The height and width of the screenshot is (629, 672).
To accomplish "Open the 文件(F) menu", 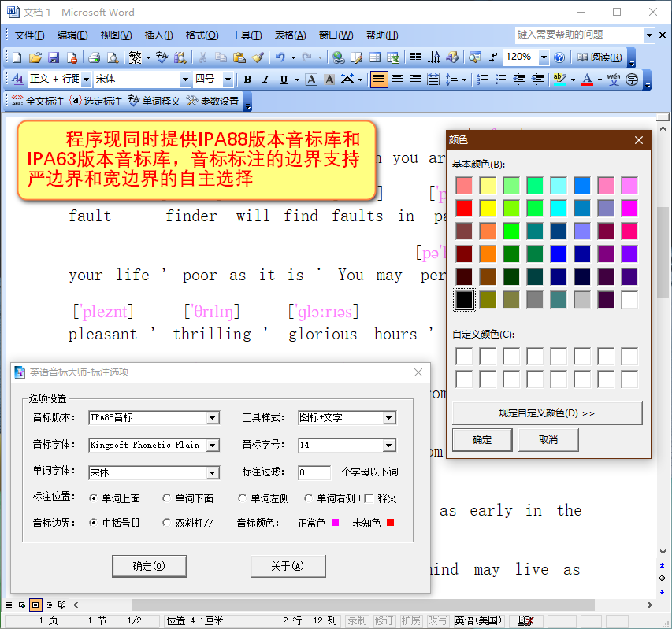I will (x=29, y=35).
